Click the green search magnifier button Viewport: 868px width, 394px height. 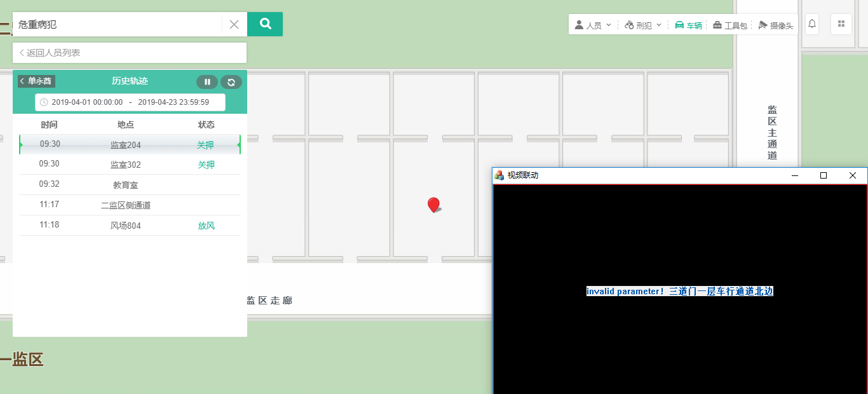coord(265,24)
